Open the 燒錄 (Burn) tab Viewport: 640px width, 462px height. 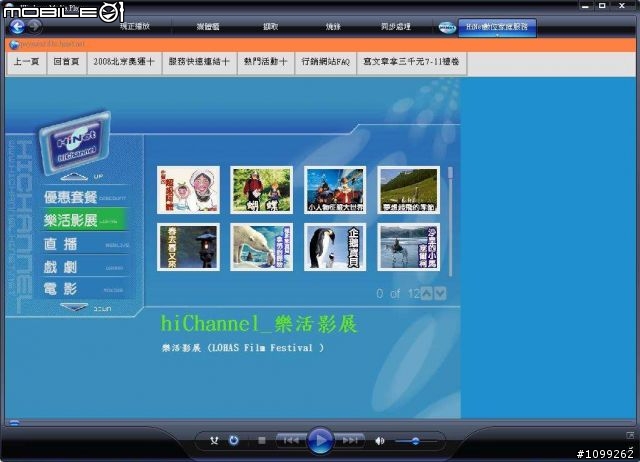333,27
